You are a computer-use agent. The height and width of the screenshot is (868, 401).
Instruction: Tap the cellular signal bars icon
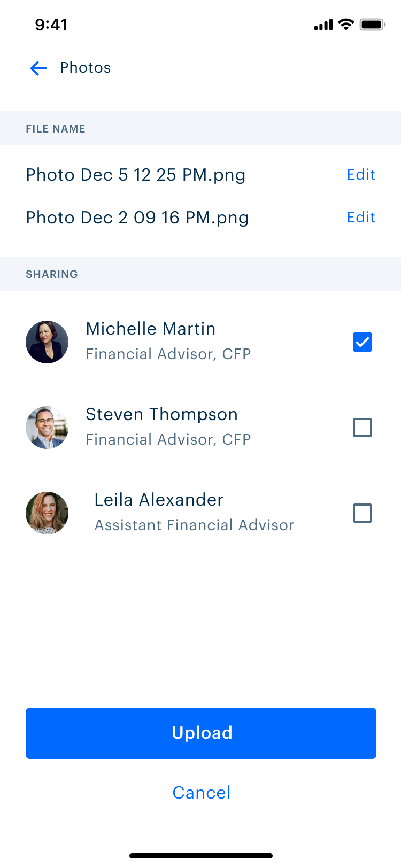click(323, 25)
